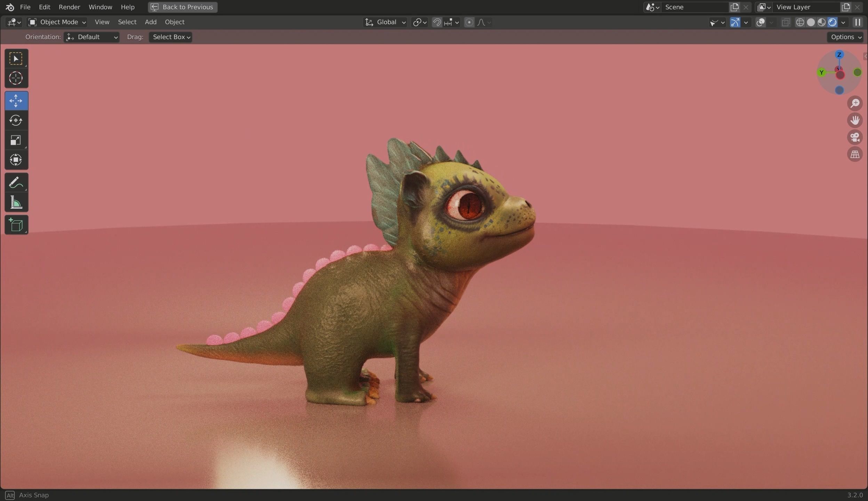Toggle the camera view icon
This screenshot has width=868, height=501.
pyautogui.click(x=855, y=137)
